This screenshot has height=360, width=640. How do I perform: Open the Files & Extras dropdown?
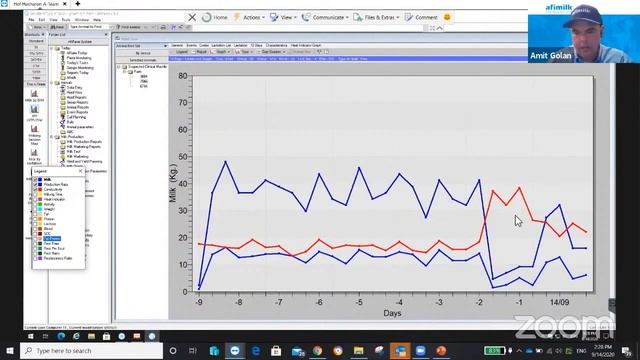tap(376, 18)
